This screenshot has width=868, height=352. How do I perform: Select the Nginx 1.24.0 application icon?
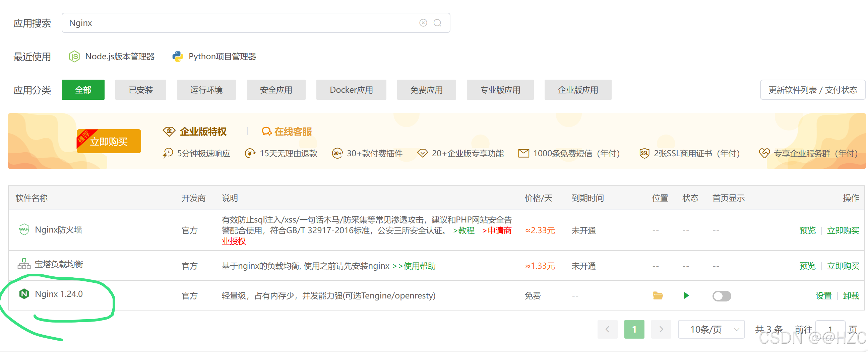(23, 293)
